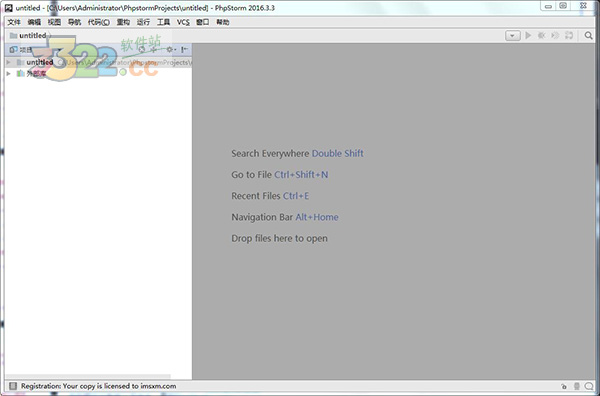Viewport: 600px width, 396px height.
Task: Minimize the PhpStorm window
Action: point(548,6)
